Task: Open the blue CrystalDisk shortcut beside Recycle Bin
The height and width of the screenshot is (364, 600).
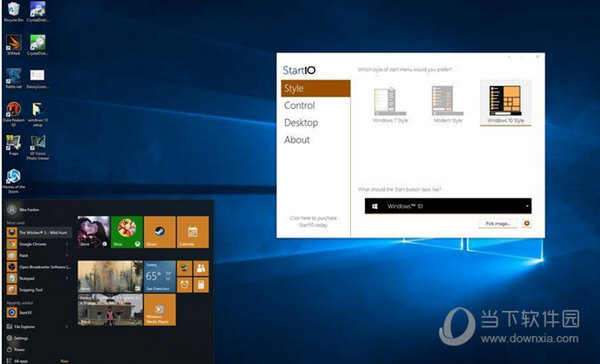Action: point(38,11)
